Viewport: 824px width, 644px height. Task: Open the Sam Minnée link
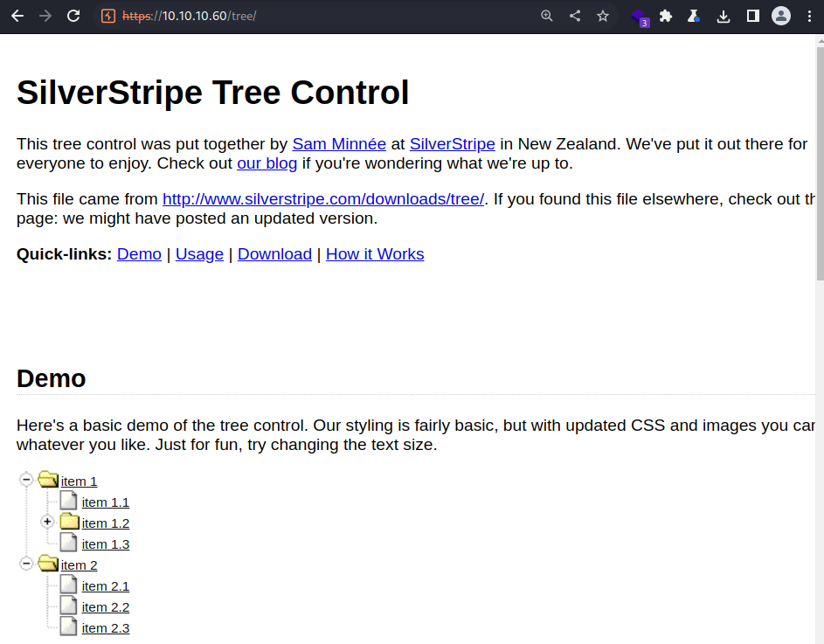[339, 144]
